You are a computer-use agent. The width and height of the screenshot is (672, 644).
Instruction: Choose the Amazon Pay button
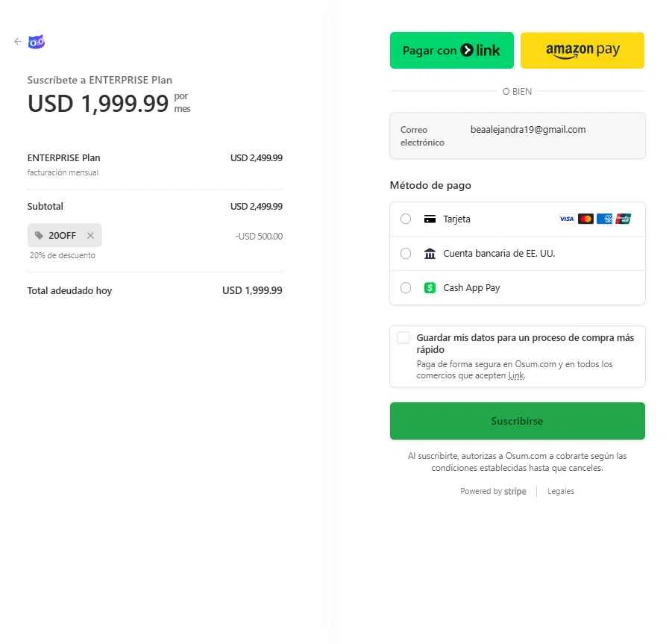pos(582,51)
